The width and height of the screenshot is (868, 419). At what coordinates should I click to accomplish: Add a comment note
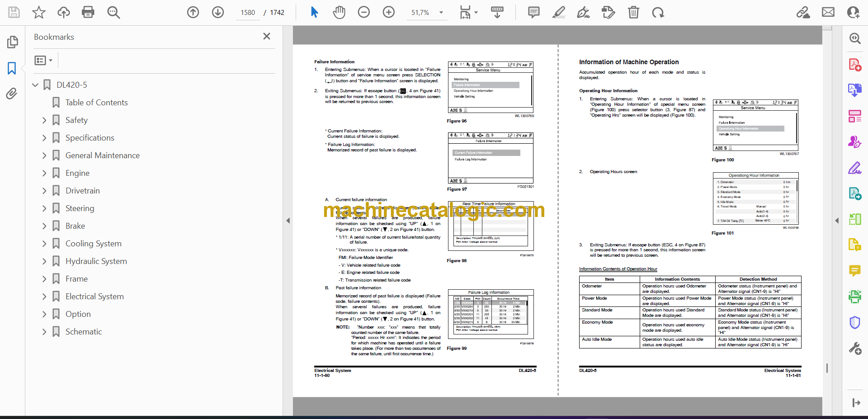point(534,12)
